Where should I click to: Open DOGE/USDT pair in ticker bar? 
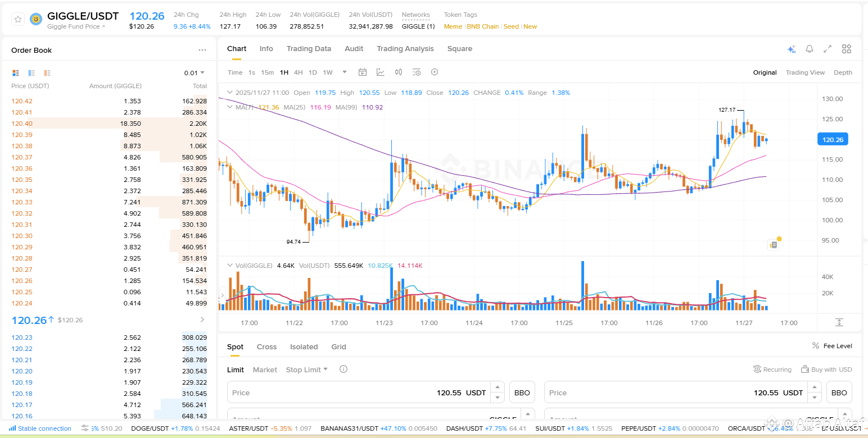tap(175, 428)
